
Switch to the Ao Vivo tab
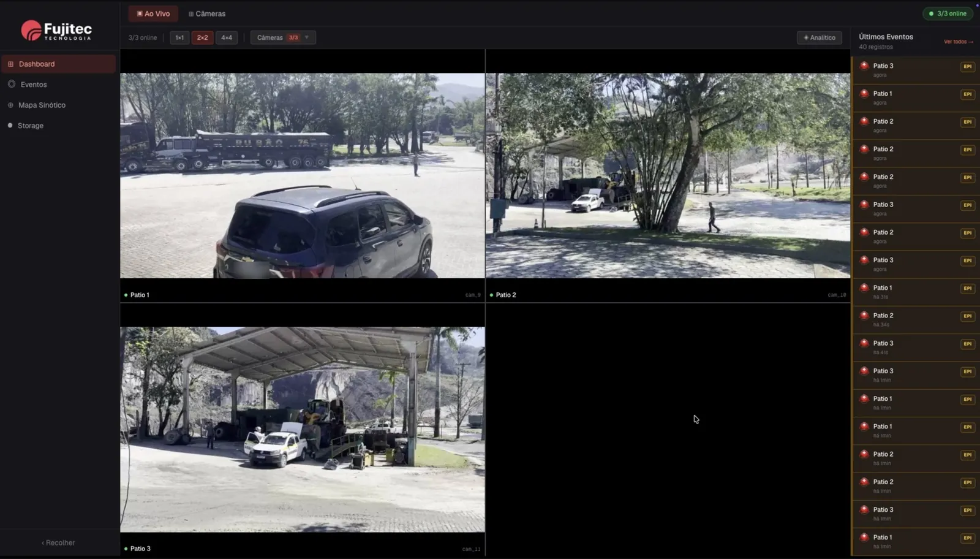153,13
